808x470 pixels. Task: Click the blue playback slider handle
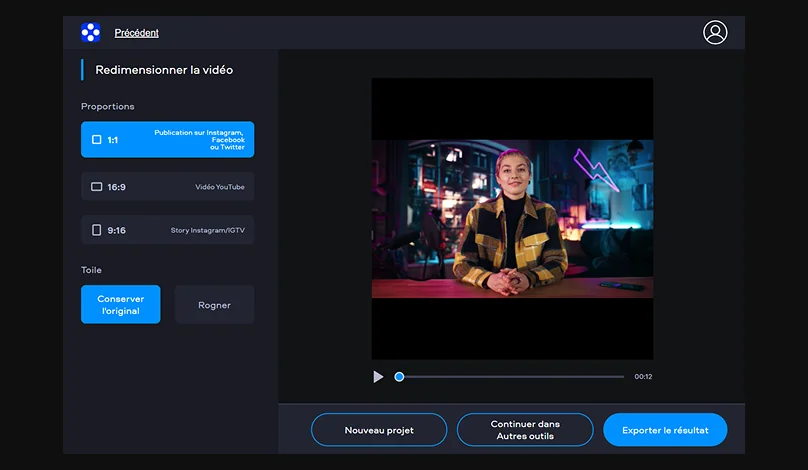[x=399, y=377]
